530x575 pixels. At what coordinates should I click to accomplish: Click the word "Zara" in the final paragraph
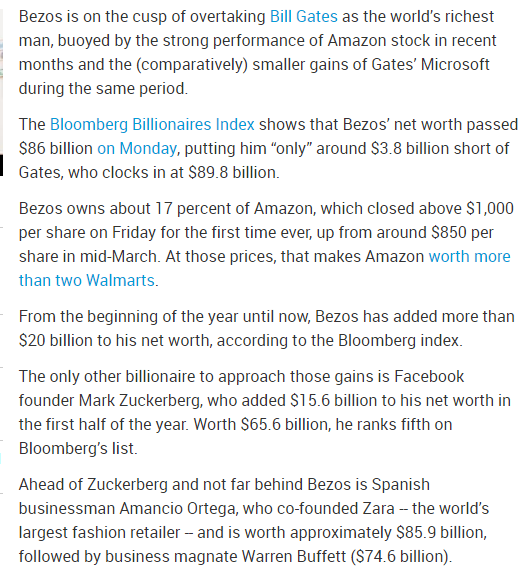[x=379, y=509]
